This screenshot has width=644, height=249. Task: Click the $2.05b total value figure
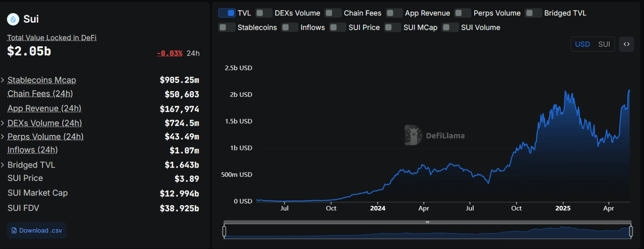coord(29,51)
